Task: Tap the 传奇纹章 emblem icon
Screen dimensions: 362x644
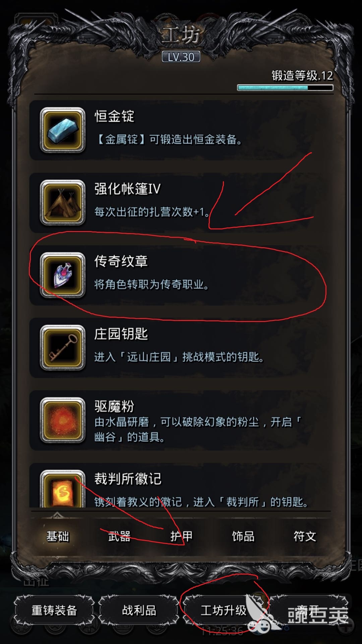Action: [62, 275]
